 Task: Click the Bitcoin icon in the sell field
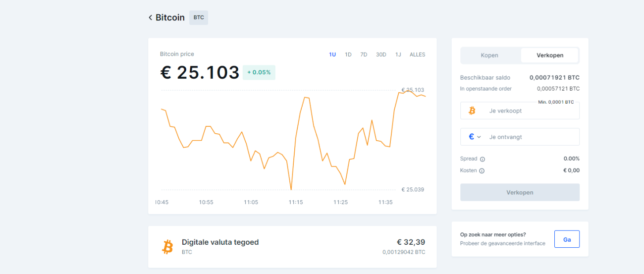coord(472,110)
